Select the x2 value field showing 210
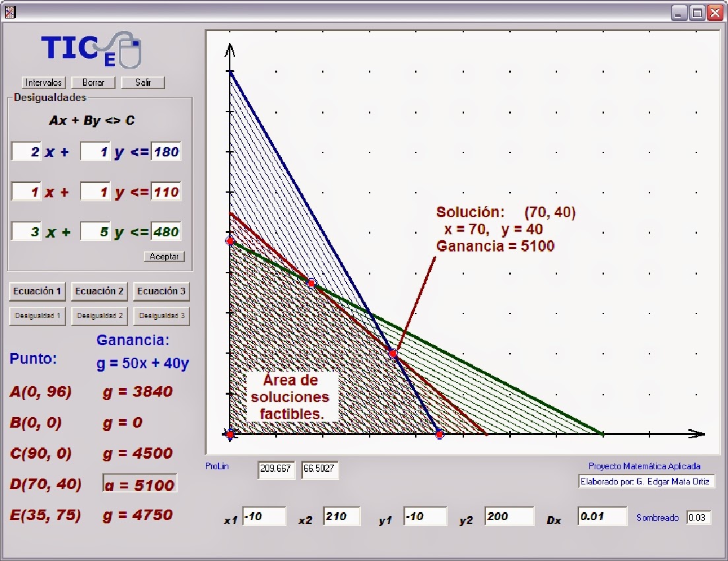Screen dimensions: 728x561 (341, 517)
